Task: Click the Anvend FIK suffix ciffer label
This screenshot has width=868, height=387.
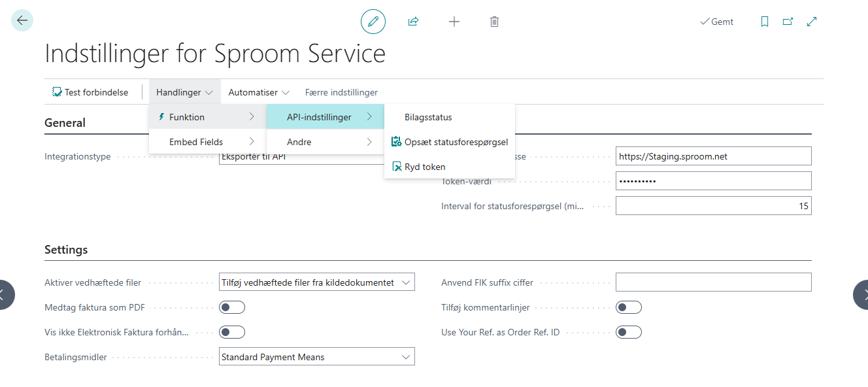Action: pyautogui.click(x=488, y=282)
